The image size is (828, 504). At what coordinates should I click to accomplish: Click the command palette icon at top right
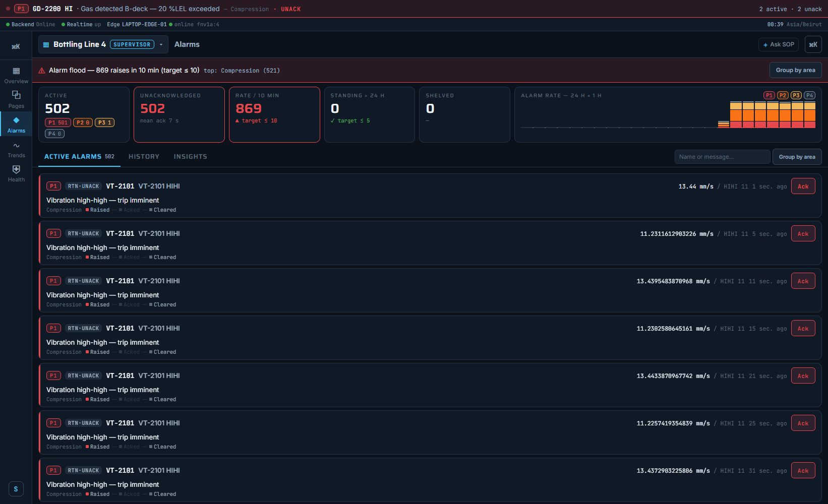[x=813, y=44]
